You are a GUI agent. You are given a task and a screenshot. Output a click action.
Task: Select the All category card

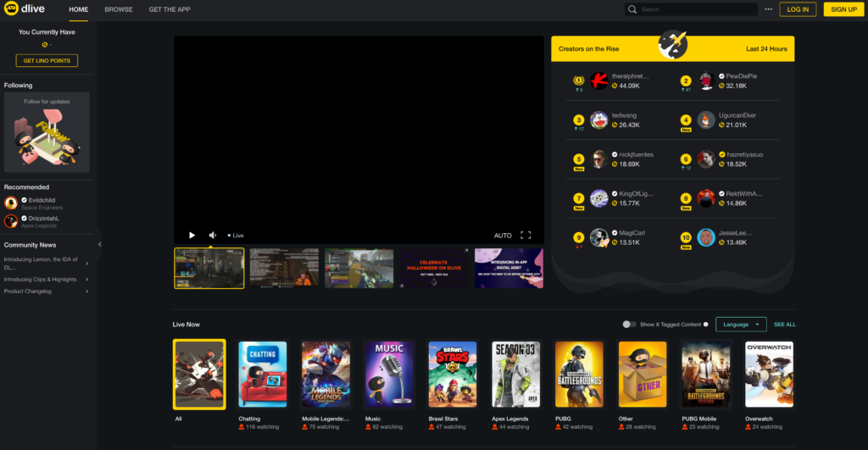(x=199, y=375)
